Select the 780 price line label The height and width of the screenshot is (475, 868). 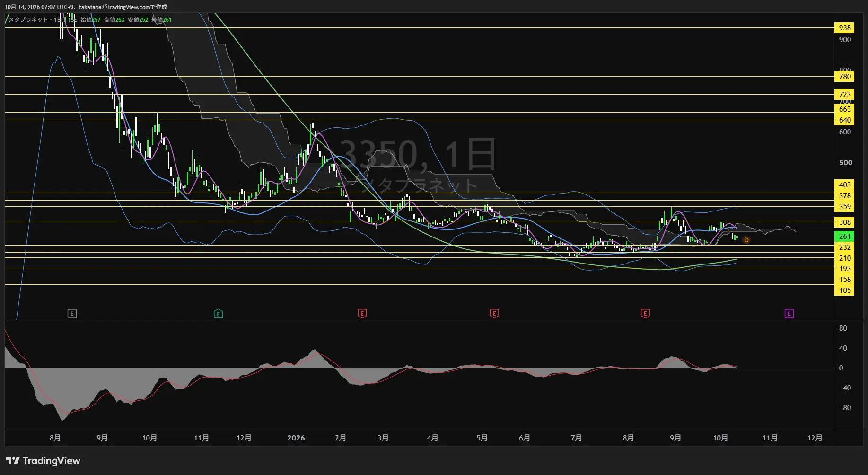point(844,77)
